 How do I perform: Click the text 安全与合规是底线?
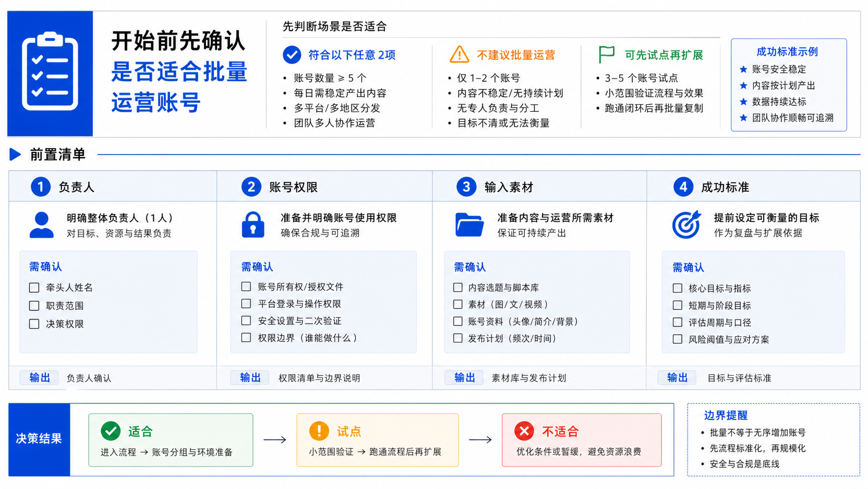pyautogui.click(x=744, y=464)
